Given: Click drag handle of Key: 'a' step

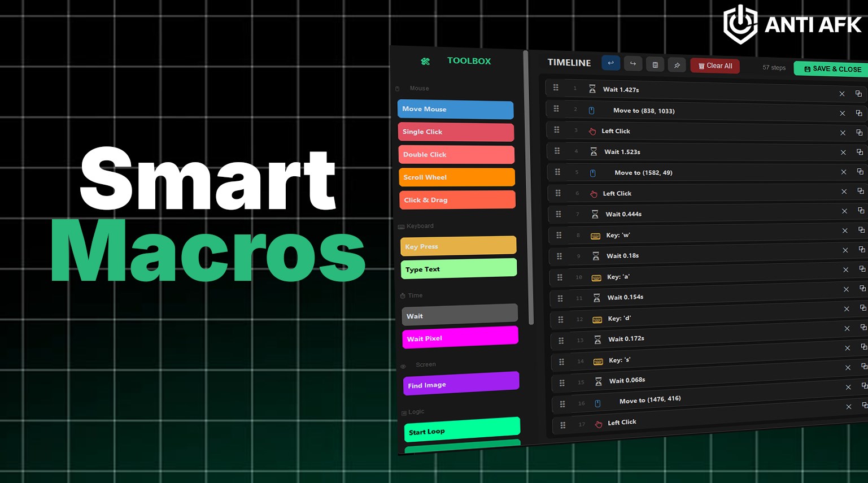Looking at the screenshot, I should pos(560,277).
